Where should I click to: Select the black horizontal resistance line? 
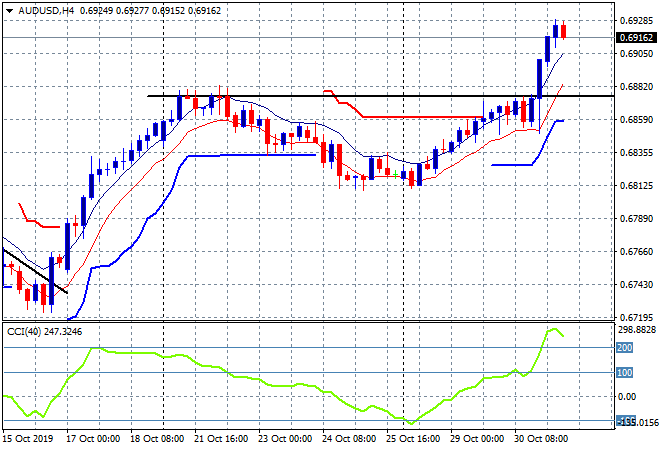(381, 96)
